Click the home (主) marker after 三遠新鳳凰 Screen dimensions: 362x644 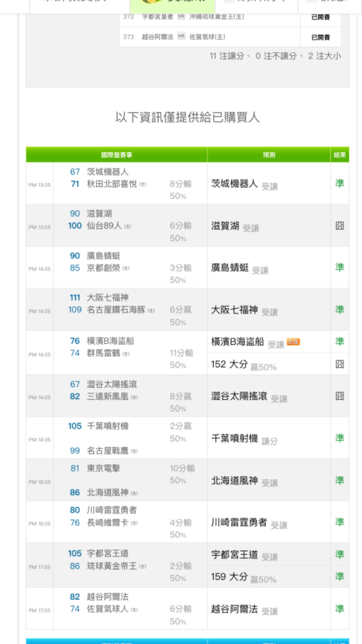[135, 397]
